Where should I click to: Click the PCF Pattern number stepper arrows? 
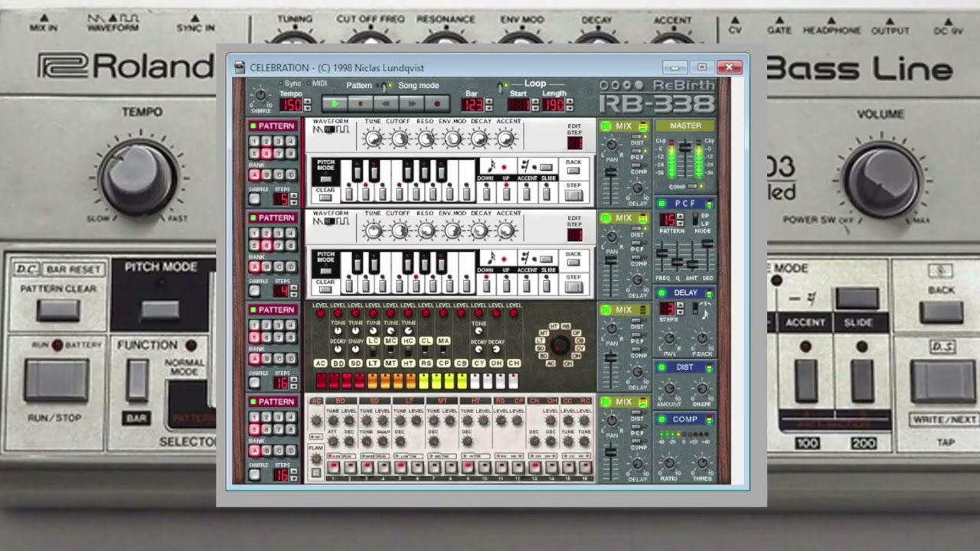coord(678,220)
